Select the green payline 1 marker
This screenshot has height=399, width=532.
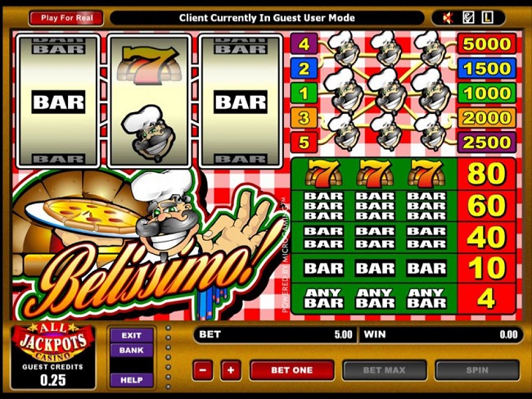(x=304, y=93)
